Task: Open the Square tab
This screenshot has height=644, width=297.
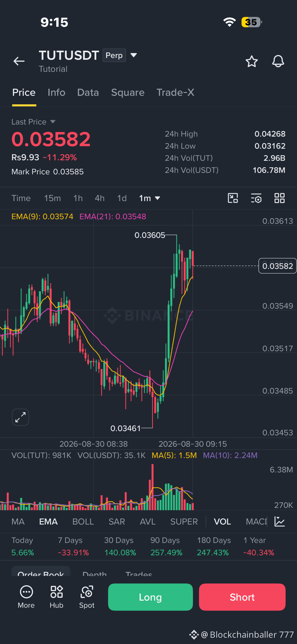Action: 128,93
